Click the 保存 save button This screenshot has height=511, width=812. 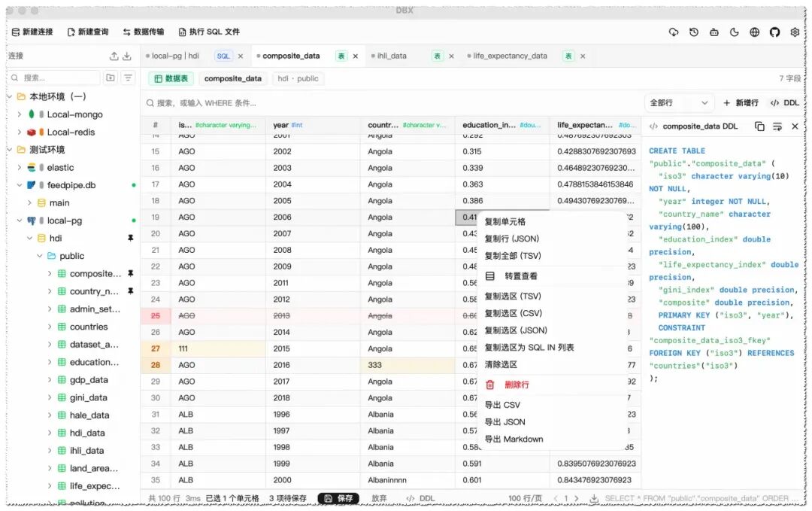[x=338, y=498]
